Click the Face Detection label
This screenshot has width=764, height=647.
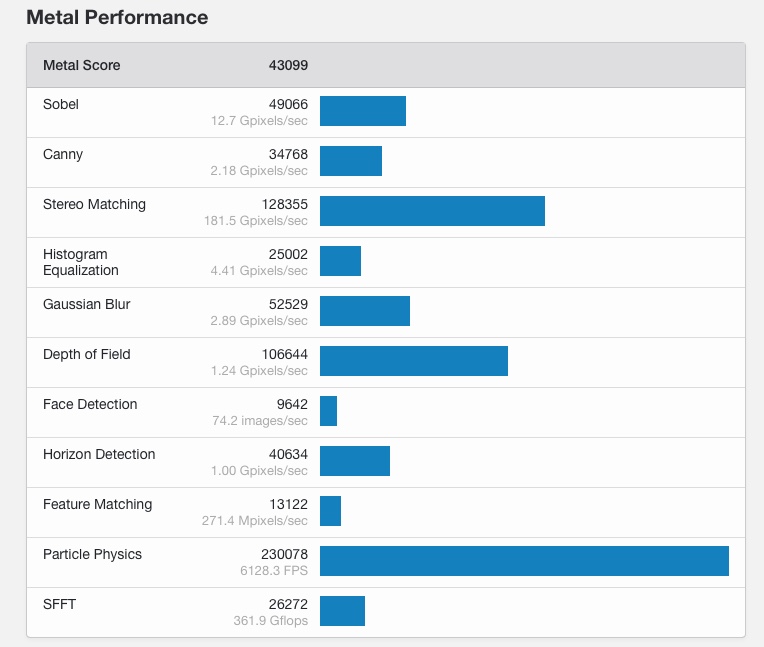90,404
